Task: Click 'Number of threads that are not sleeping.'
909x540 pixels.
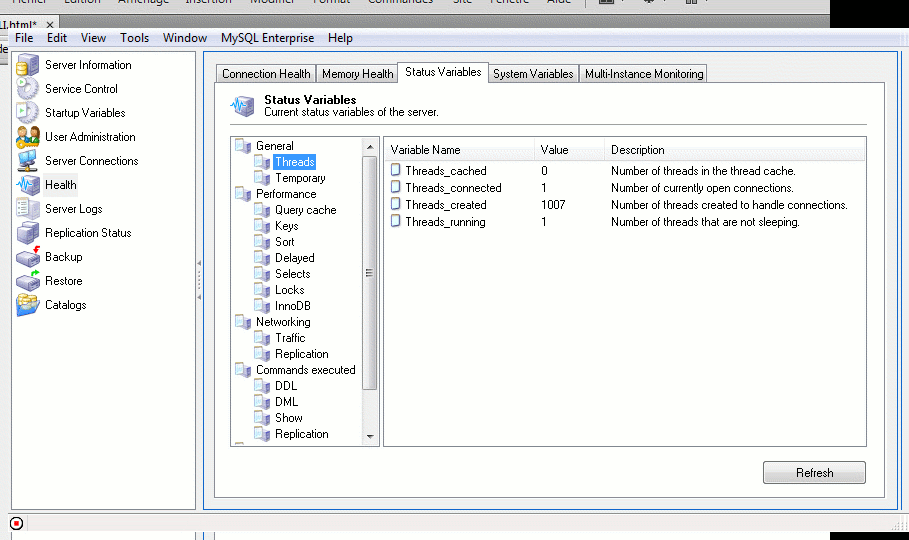Action: [x=705, y=222]
